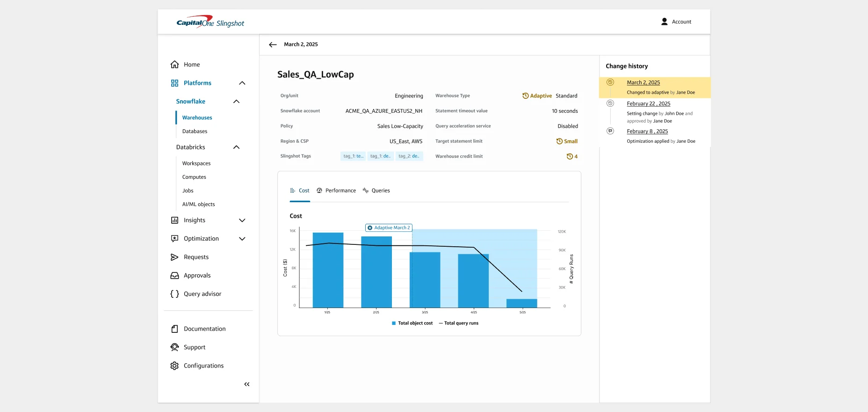The image size is (868, 412).
Task: Click the history icon beside Small statement limit
Action: [559, 141]
